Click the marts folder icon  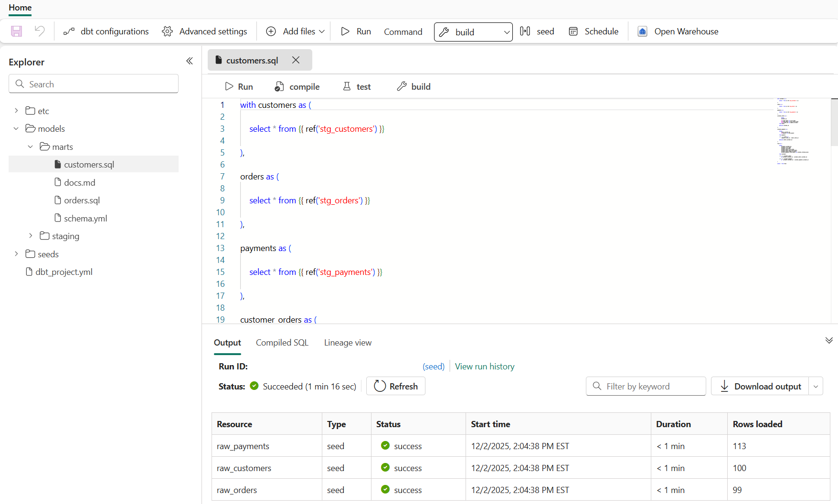45,147
